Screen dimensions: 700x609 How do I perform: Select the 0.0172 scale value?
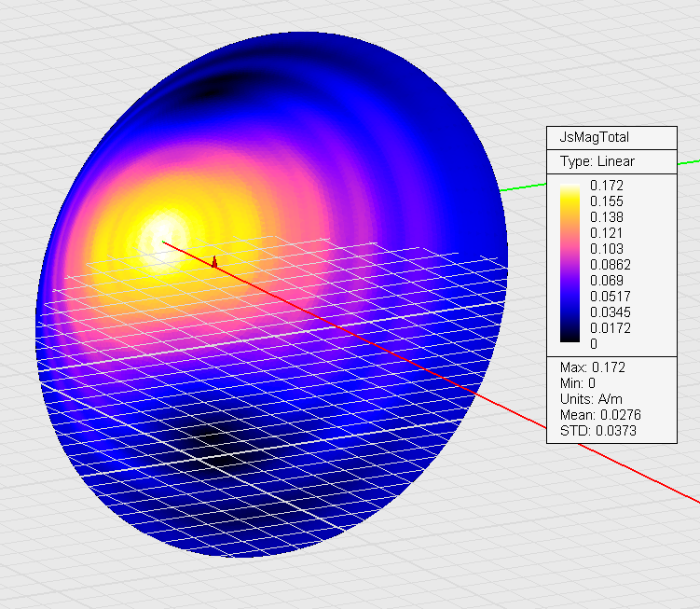coord(611,328)
